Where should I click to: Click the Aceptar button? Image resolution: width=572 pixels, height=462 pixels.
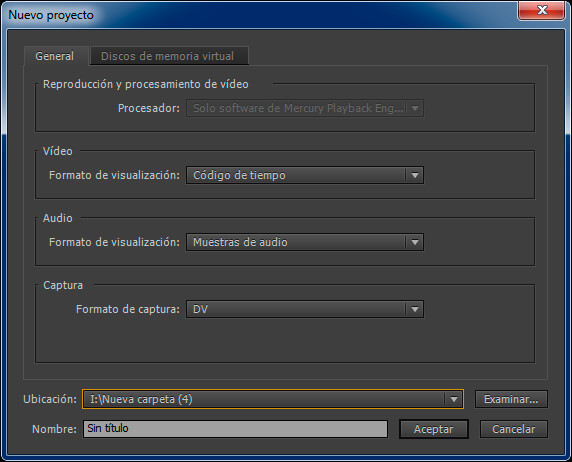[433, 429]
